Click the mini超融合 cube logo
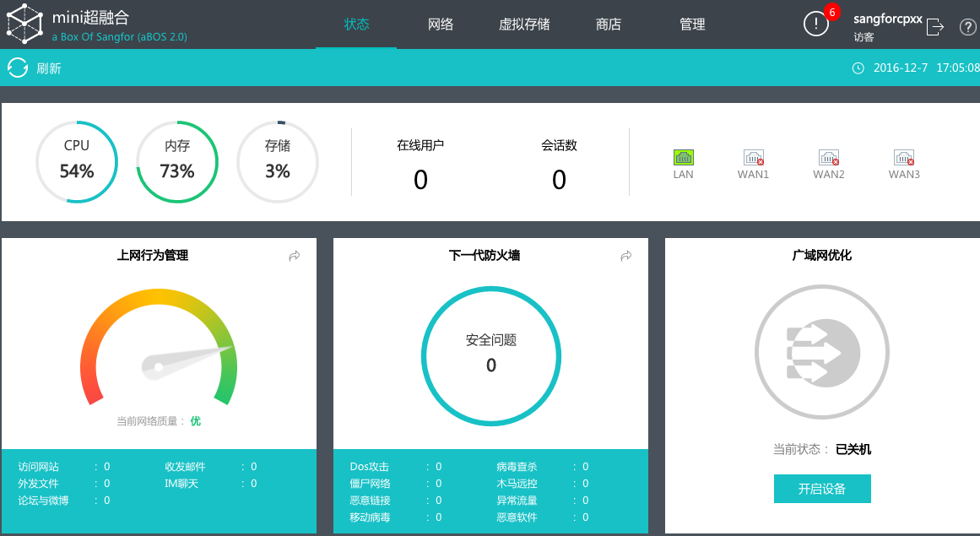980x536 pixels. click(25, 24)
